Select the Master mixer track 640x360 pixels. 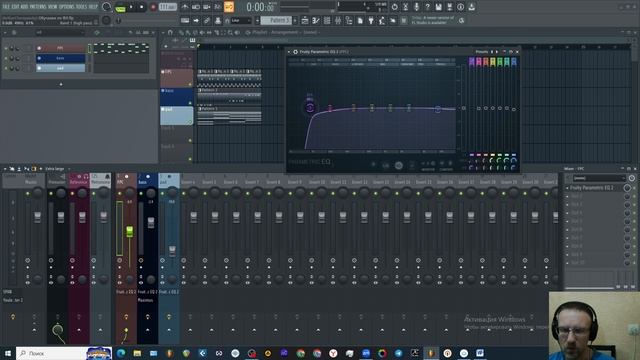31,182
